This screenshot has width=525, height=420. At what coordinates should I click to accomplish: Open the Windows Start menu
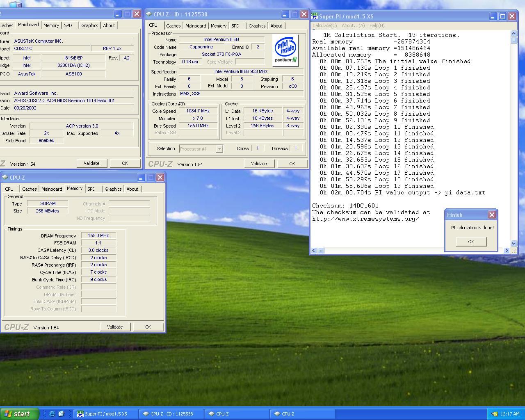pyautogui.click(x=19, y=414)
